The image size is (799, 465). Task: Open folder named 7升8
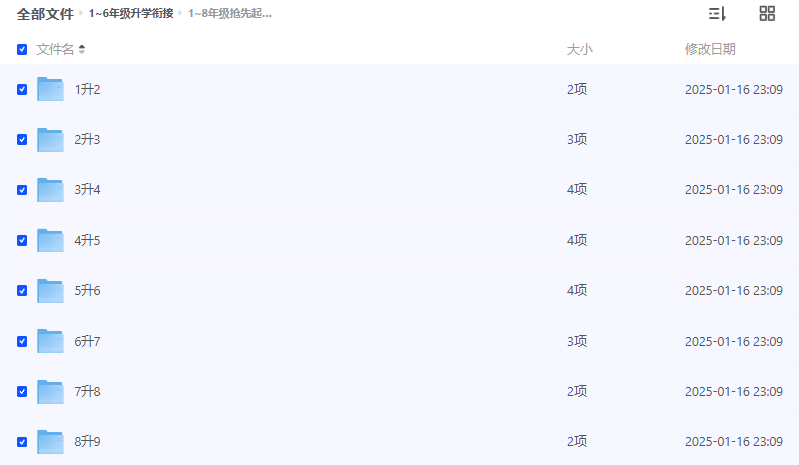coord(87,391)
